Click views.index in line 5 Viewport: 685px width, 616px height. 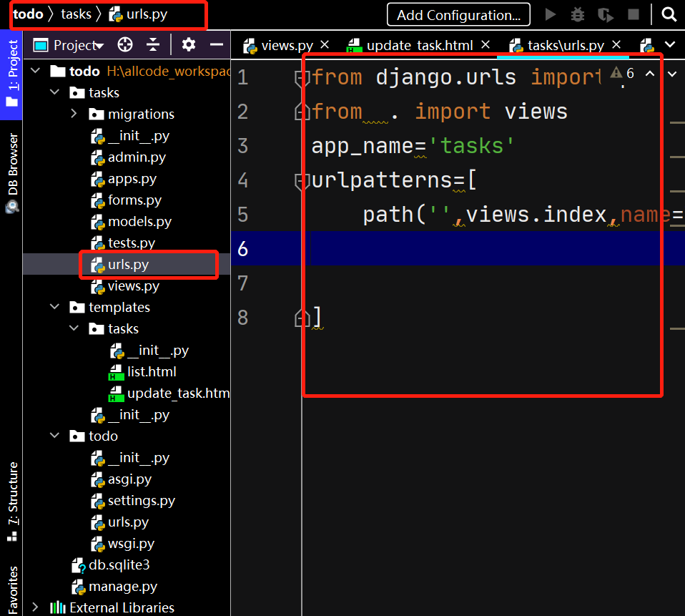536,215
